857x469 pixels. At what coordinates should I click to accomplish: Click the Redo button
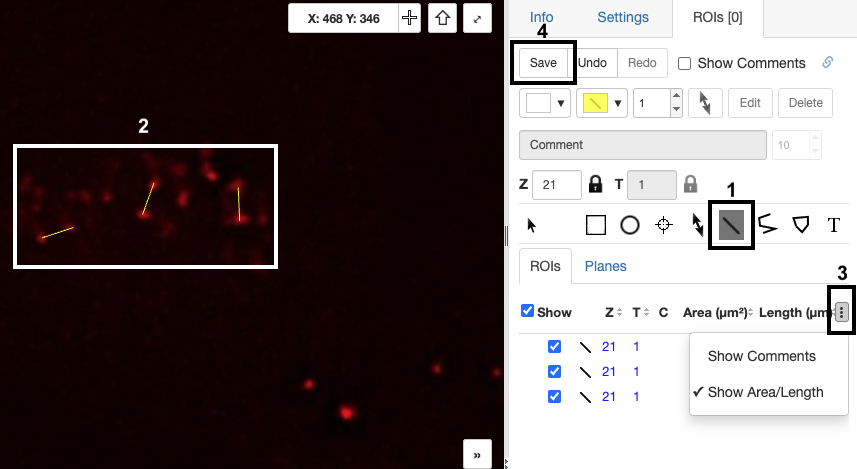642,63
